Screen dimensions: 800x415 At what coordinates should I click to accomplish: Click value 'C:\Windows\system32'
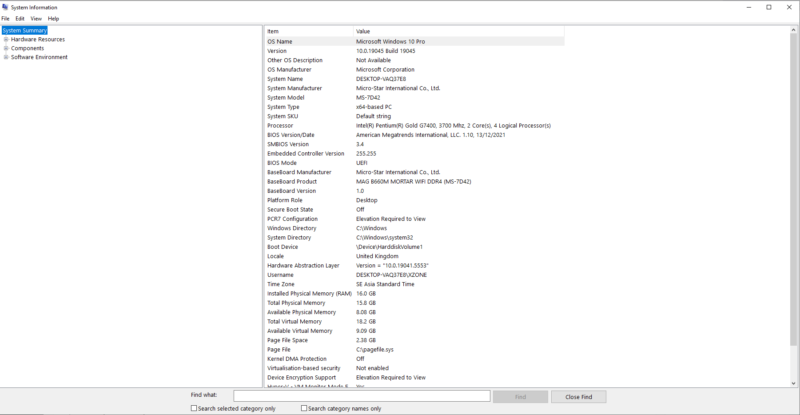pyautogui.click(x=385, y=237)
